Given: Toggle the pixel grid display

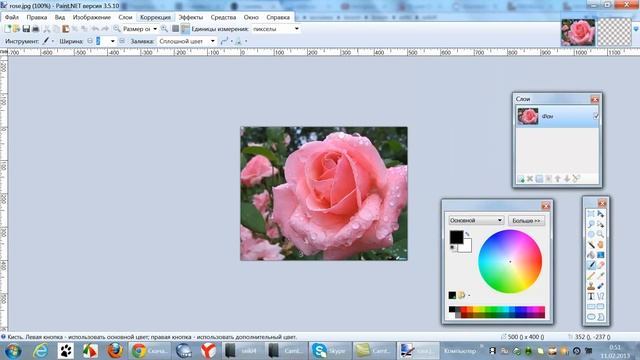Looking at the screenshot, I should 176,29.
